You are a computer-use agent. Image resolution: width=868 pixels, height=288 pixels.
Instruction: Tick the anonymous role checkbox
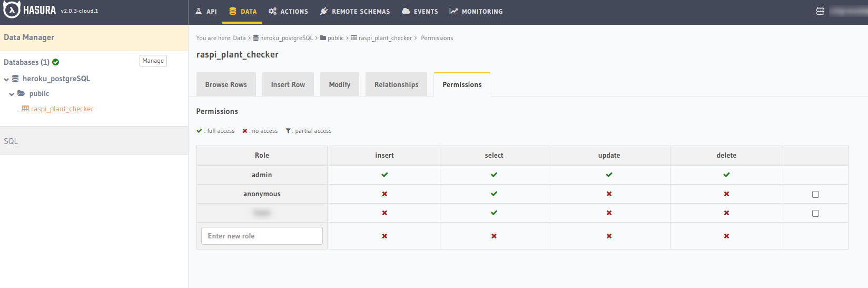click(815, 194)
